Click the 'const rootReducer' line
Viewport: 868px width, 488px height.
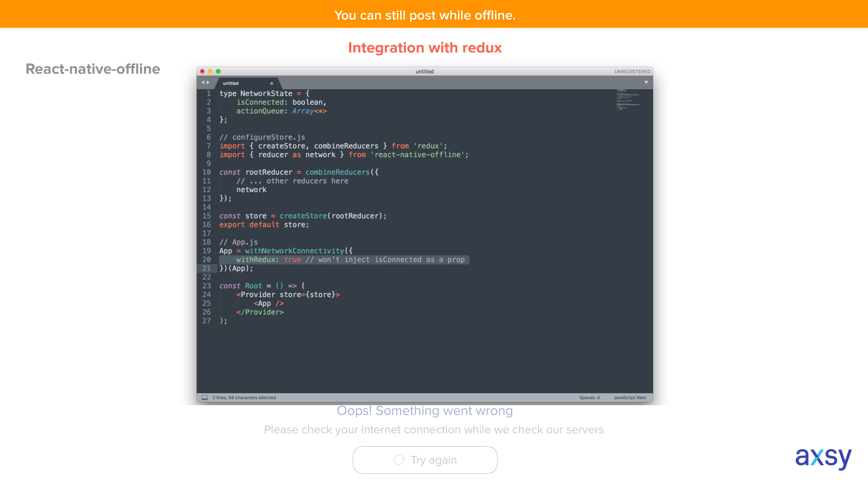pos(299,172)
